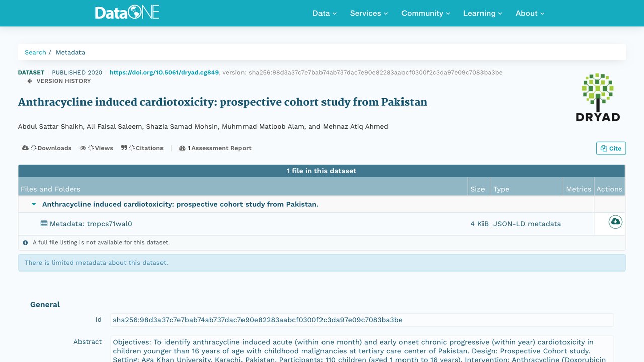Open the Community dropdown menu
The height and width of the screenshot is (362, 644).
click(x=426, y=13)
